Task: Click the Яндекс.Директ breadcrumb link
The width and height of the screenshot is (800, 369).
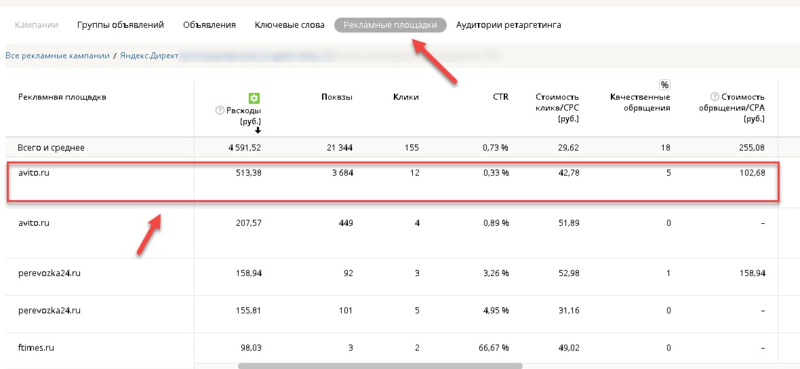Action: [149, 56]
